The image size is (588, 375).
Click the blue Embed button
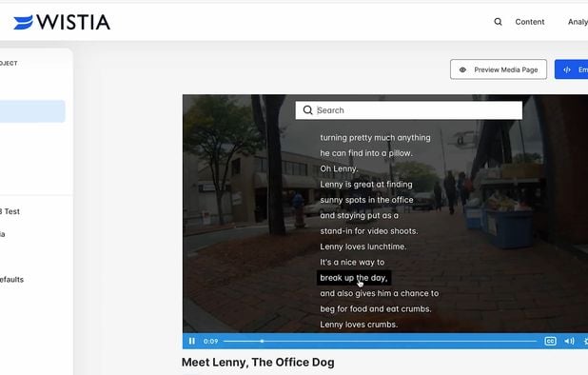[572, 69]
